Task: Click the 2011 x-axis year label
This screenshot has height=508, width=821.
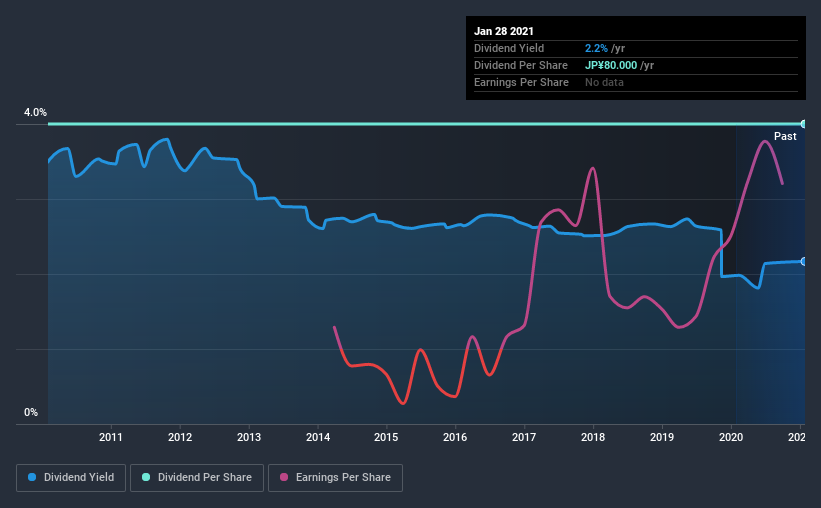Action: point(110,437)
